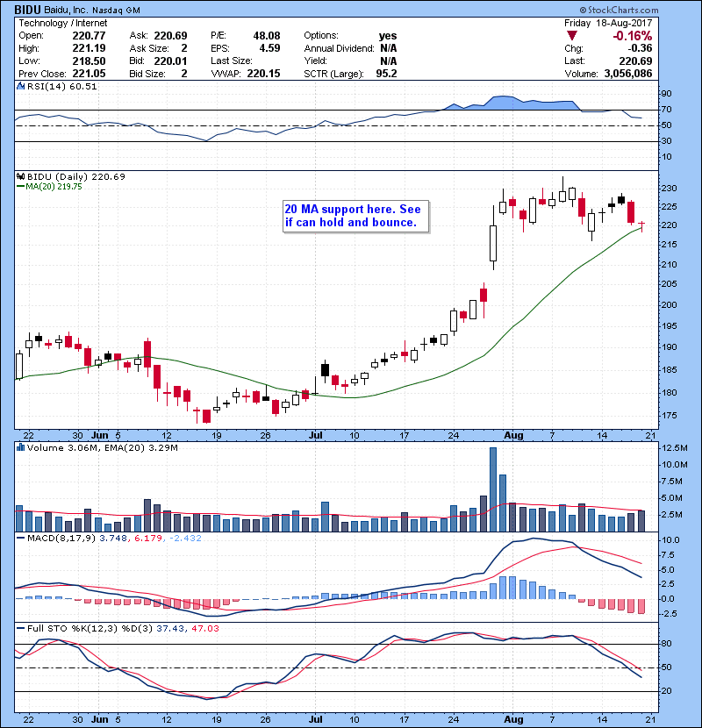This screenshot has height=728, width=702.
Task: Click the tallest volume bar near 12.5M
Action: point(493,489)
